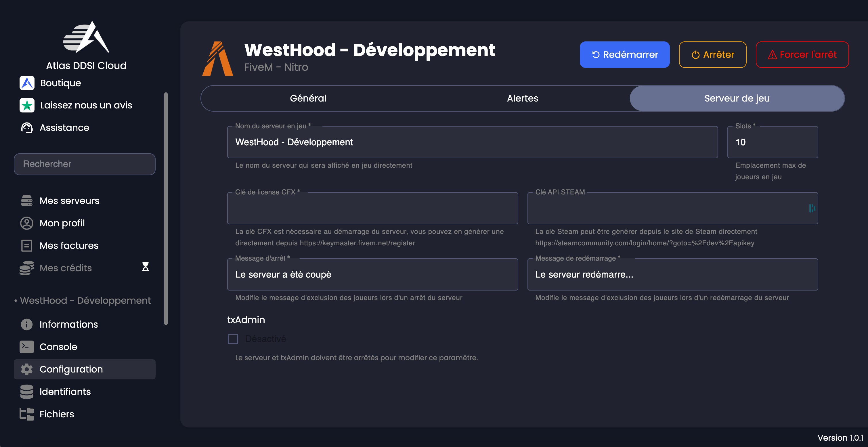Click the keymaster.fivem.net helper text
Screen dimensions: 868x447
[370, 237]
